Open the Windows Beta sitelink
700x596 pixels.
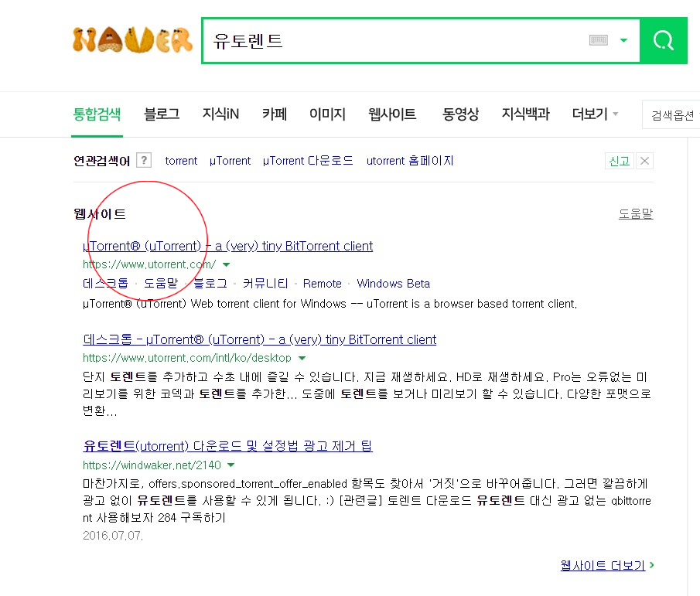click(x=393, y=283)
